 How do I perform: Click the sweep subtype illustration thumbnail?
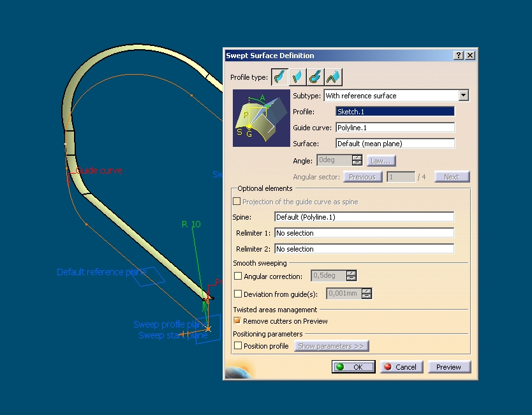(262, 118)
